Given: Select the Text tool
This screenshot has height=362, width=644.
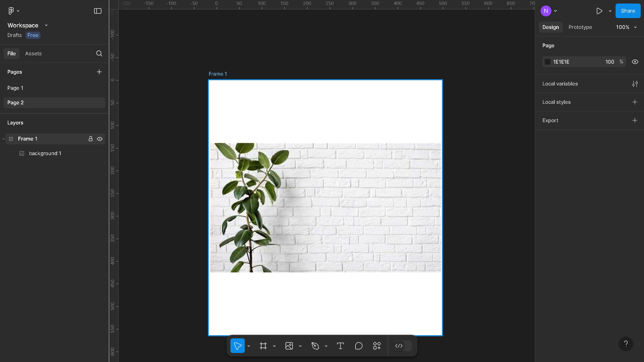Looking at the screenshot, I should (x=340, y=345).
